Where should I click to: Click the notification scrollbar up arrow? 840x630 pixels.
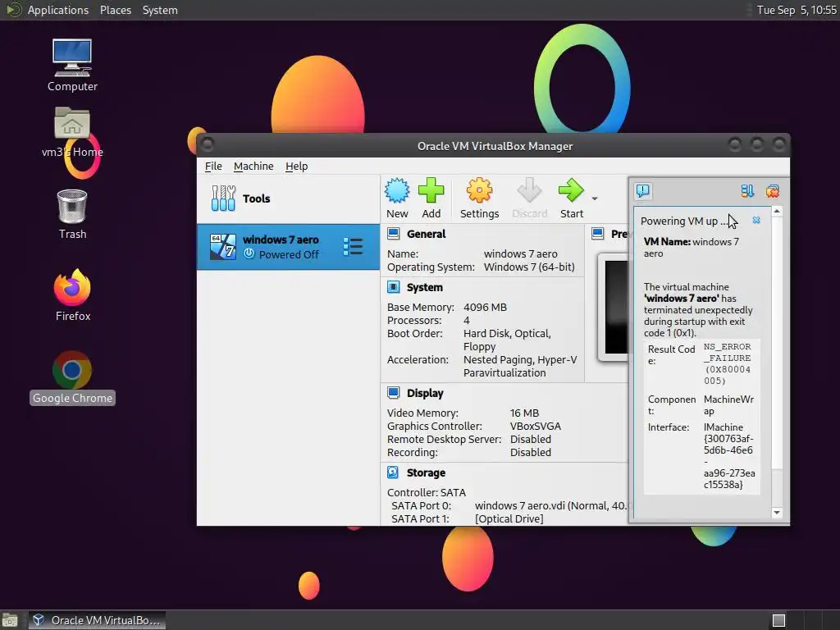coord(777,212)
